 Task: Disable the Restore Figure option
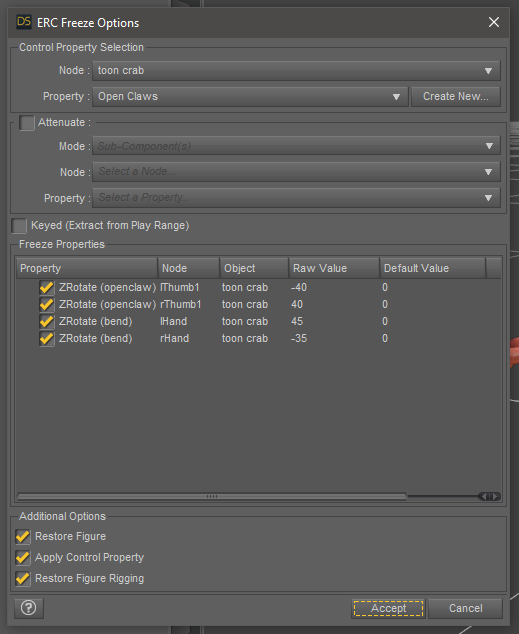(23, 537)
